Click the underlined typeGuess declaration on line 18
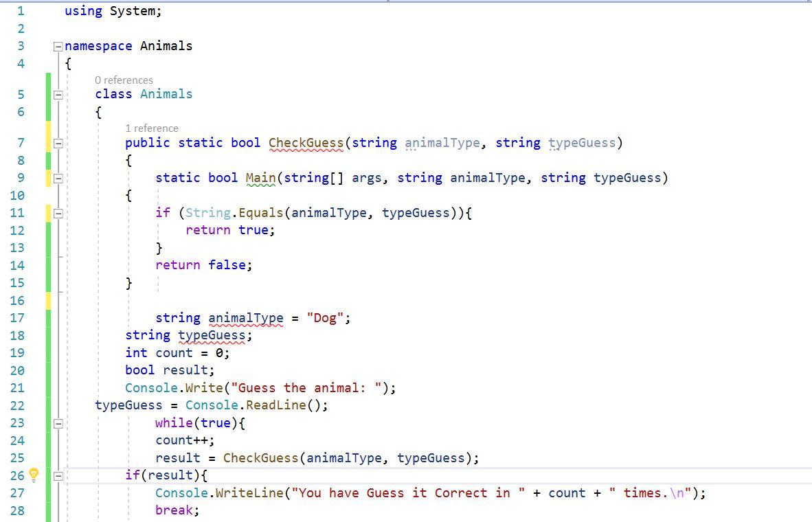The height and width of the screenshot is (522, 812). pyautogui.click(x=212, y=335)
